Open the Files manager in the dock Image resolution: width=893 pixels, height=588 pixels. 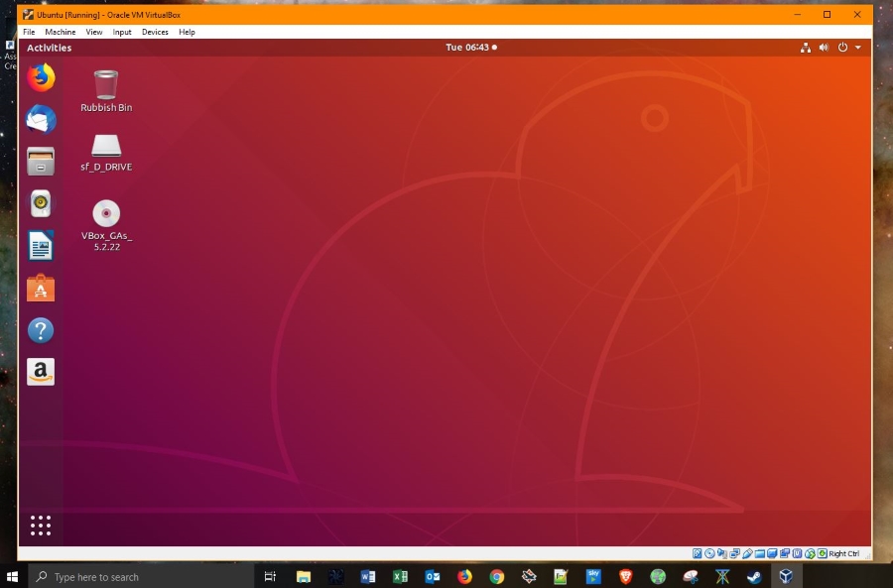point(41,161)
